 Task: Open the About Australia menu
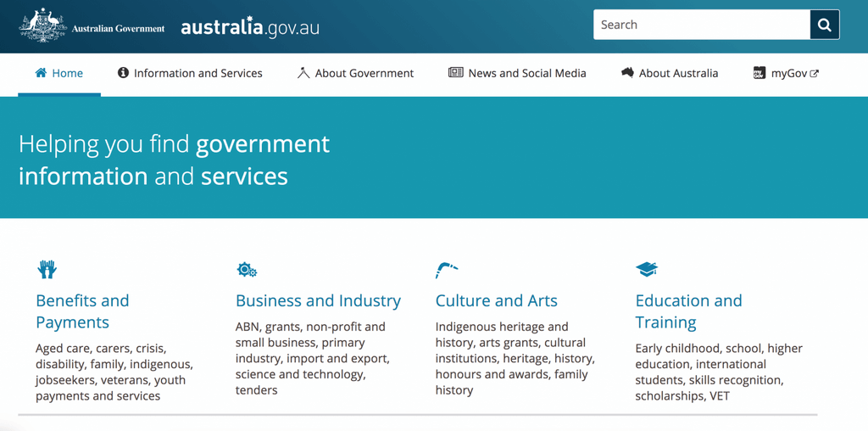[x=670, y=73]
